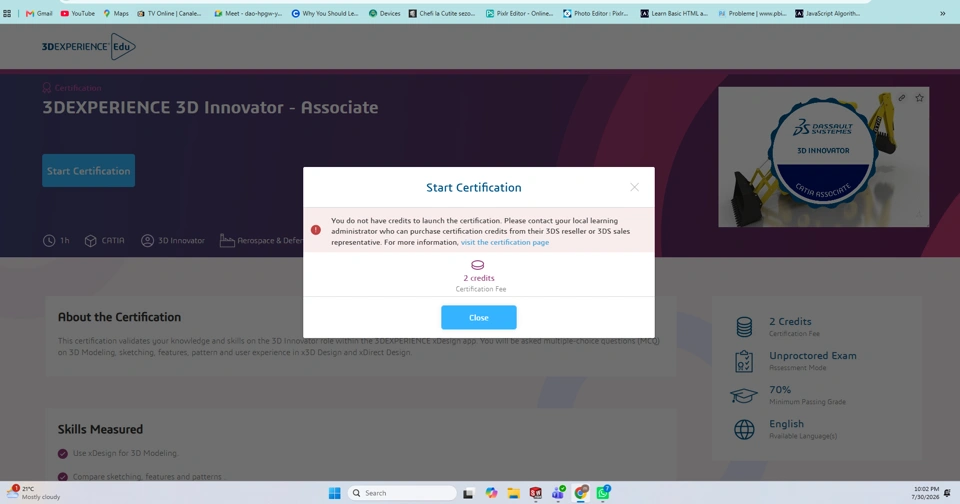Click the taskbar Search box

click(x=402, y=493)
